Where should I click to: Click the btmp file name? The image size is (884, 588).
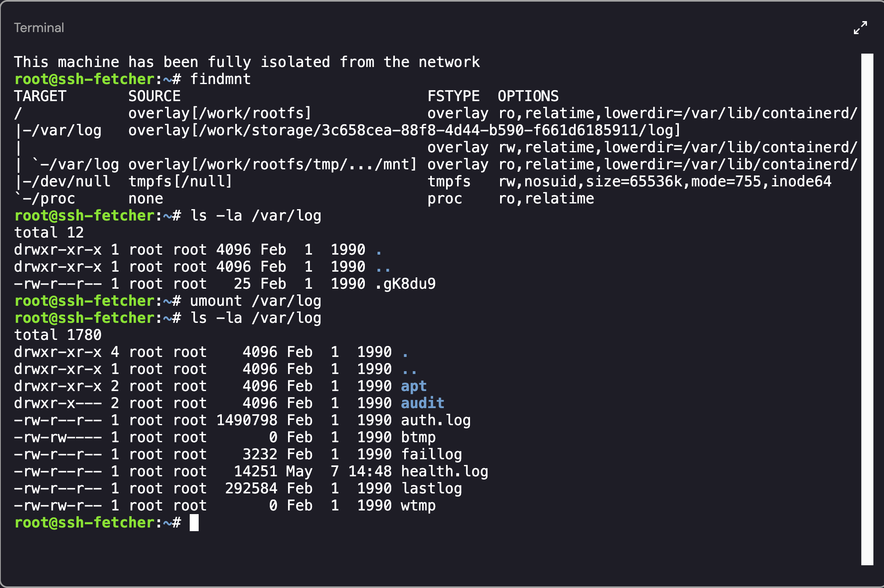418,437
